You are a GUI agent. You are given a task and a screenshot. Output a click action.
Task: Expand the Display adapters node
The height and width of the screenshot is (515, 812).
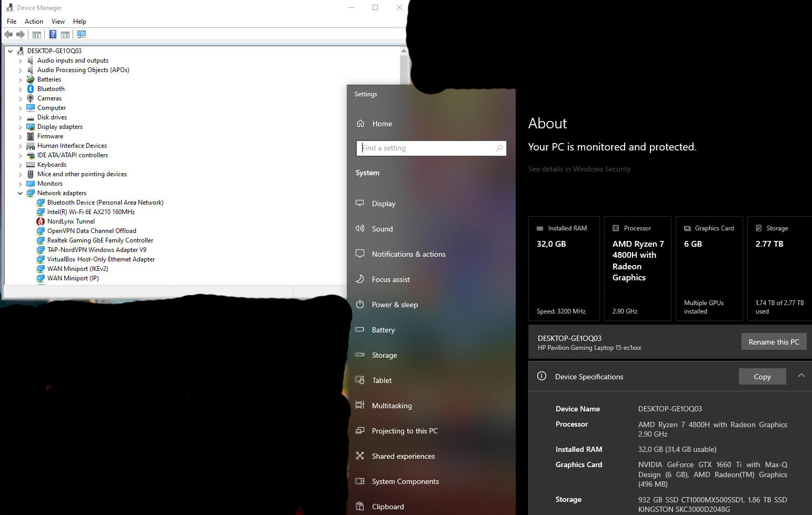[21, 127]
